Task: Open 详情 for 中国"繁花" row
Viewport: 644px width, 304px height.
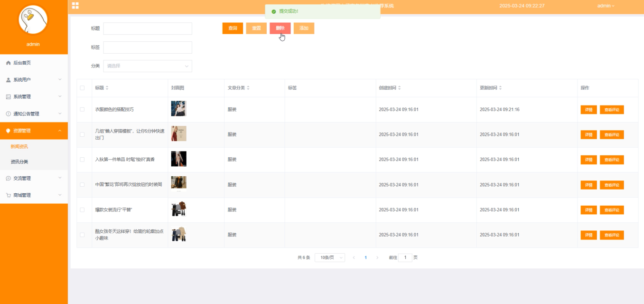Action: 588,185
